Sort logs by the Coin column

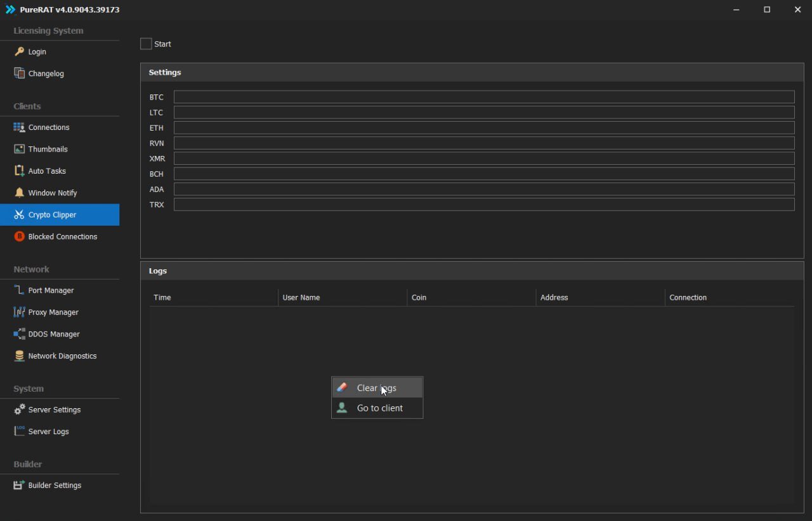[471, 297]
